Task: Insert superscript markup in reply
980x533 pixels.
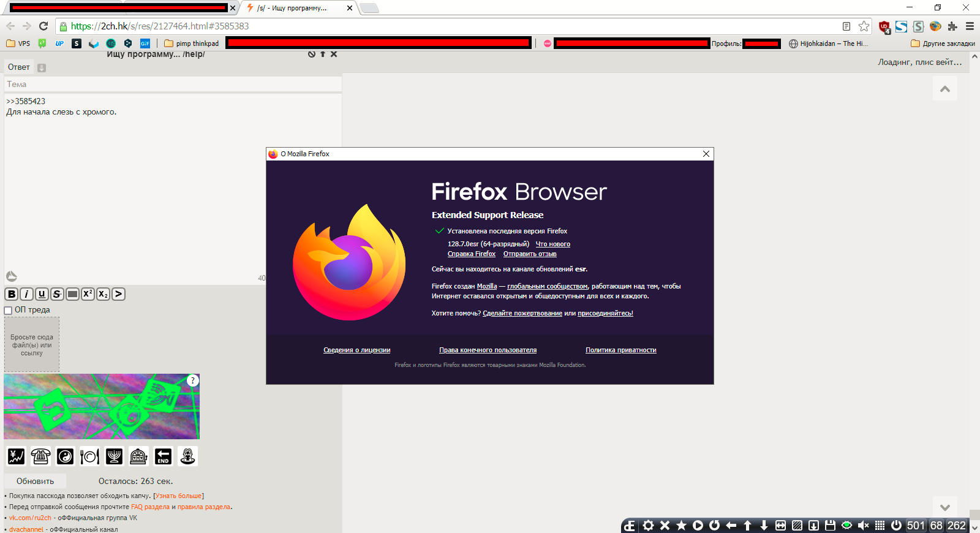Action: tap(88, 294)
